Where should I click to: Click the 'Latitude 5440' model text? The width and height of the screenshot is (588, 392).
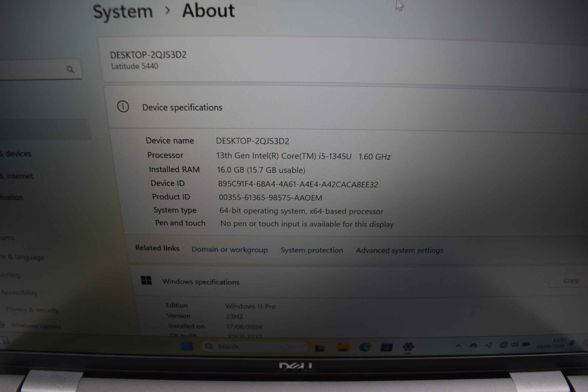pyautogui.click(x=135, y=66)
